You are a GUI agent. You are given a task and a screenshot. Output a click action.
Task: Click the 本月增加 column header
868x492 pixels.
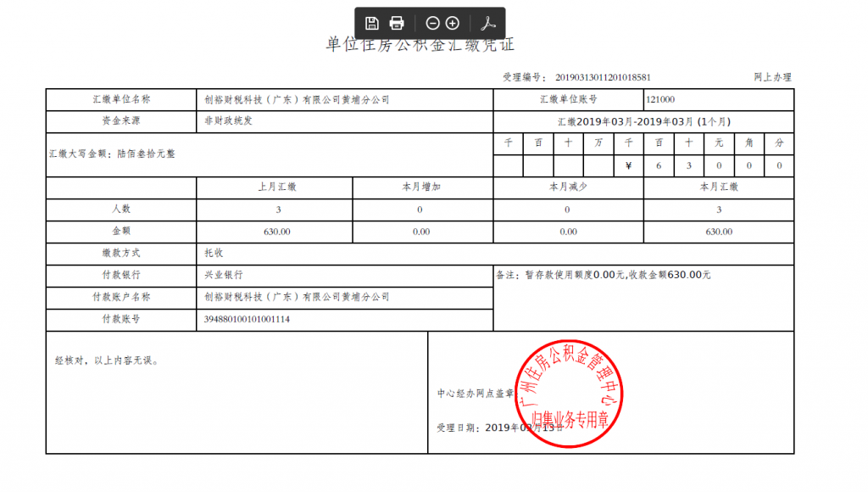click(x=421, y=187)
